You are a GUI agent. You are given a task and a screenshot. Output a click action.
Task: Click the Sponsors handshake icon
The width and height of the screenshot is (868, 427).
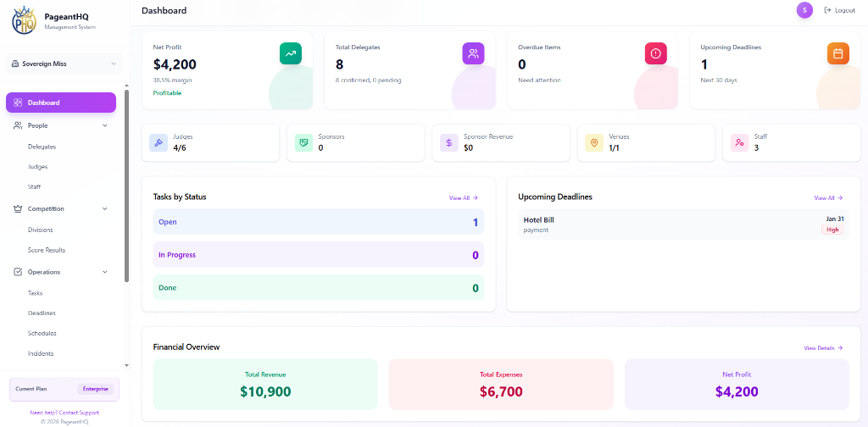coord(304,142)
